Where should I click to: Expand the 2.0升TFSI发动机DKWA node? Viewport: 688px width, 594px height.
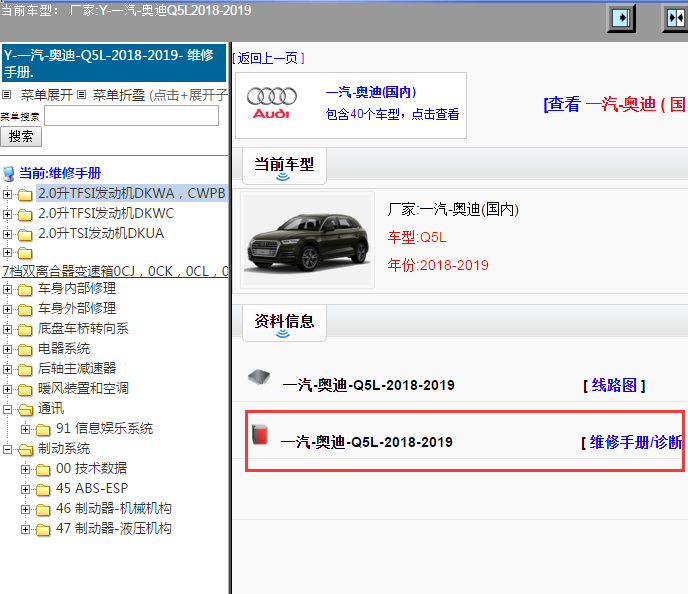point(7,194)
